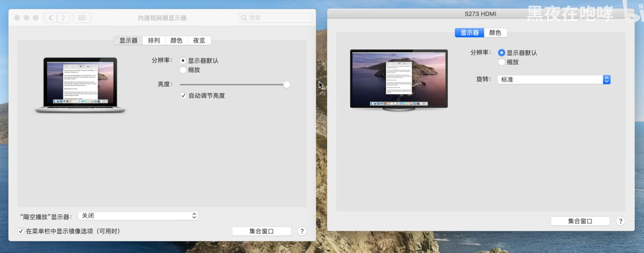
Task: Click 集合窗口 in the built-in display window
Action: [x=261, y=231]
